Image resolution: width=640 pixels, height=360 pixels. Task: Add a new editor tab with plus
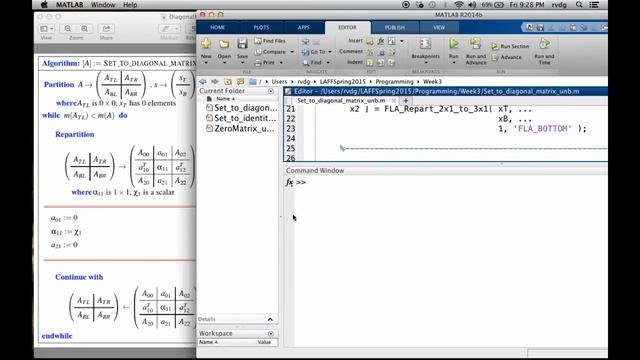[x=406, y=100]
